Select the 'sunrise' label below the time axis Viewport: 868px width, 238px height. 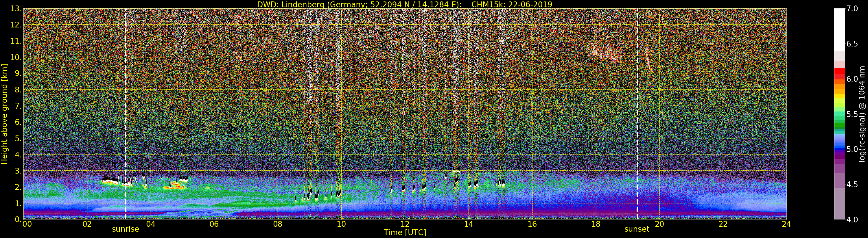pos(125,229)
